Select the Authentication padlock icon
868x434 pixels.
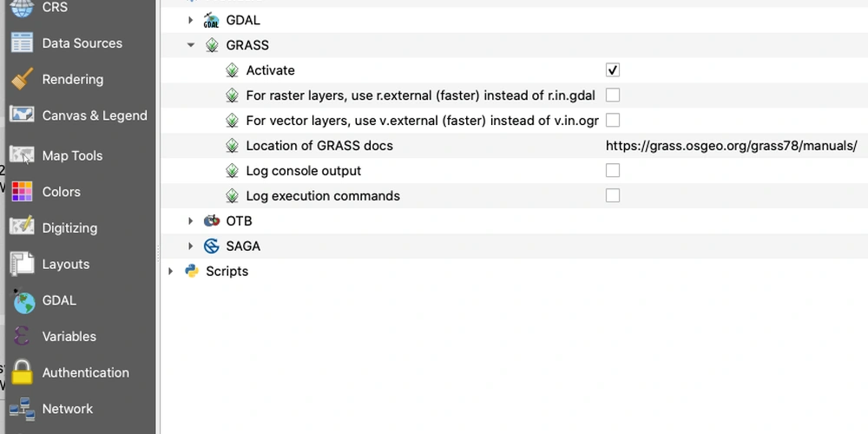coord(23,372)
